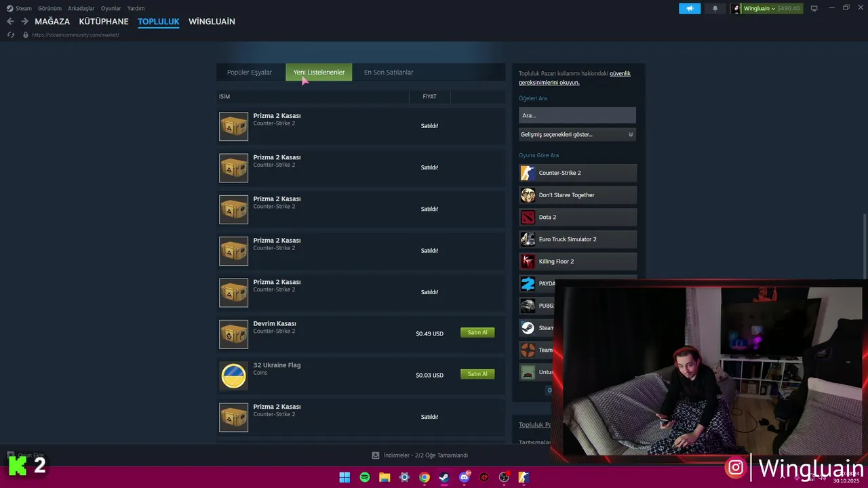Switch to OBS Studio on the taskbar

coord(504,477)
